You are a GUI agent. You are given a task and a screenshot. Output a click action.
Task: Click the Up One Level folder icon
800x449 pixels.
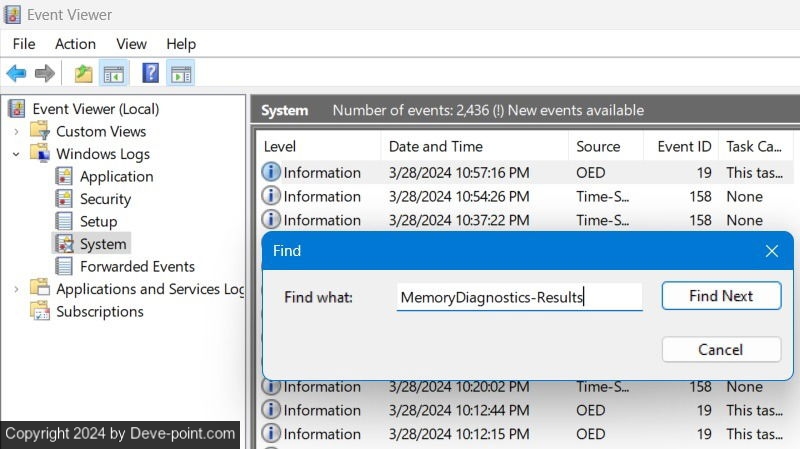[84, 73]
